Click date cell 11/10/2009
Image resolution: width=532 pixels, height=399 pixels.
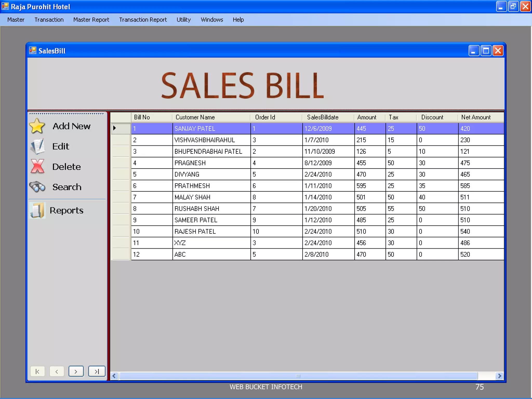(328, 151)
